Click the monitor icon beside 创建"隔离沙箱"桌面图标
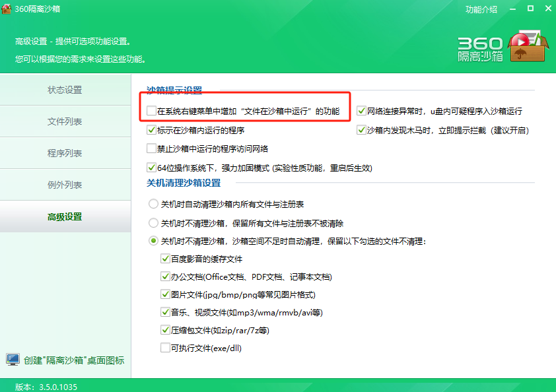 coord(13,360)
